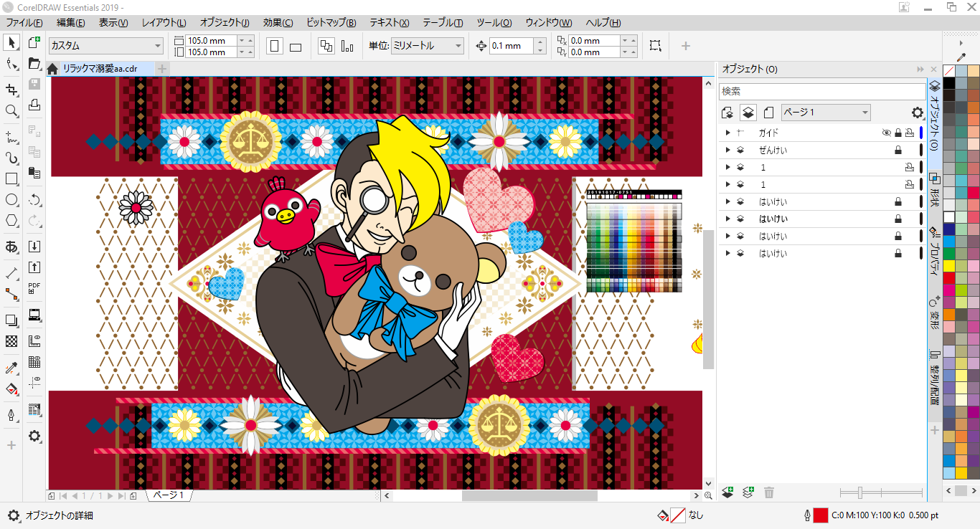This screenshot has width=980, height=529.
Task: Click the ページ1 page tab
Action: click(169, 495)
